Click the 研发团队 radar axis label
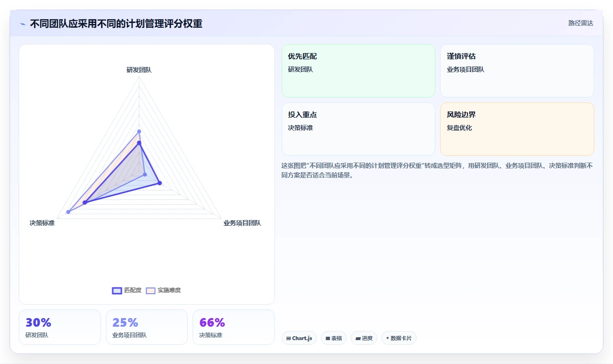 (x=139, y=70)
